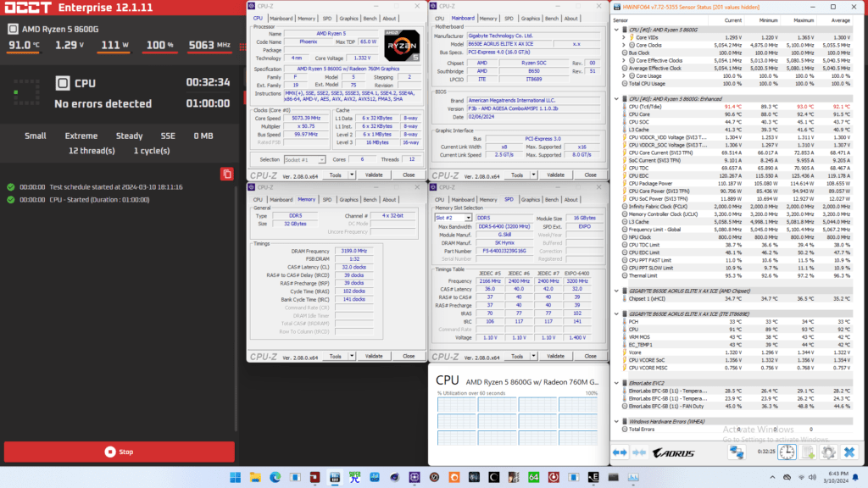Viewport: 868px width, 488px height.
Task: Click Tools button in CPU-Z SPD window
Action: 517,357
